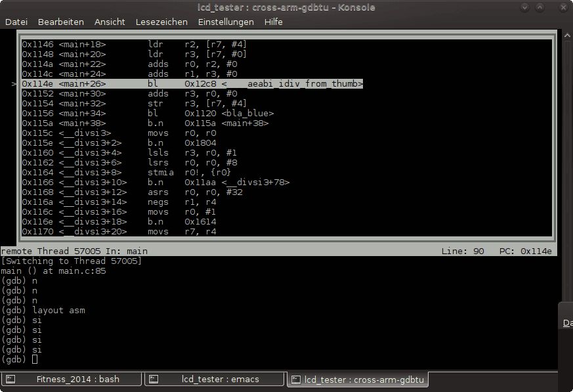Click terminal icon on lcd_tester emacs tab

154,380
